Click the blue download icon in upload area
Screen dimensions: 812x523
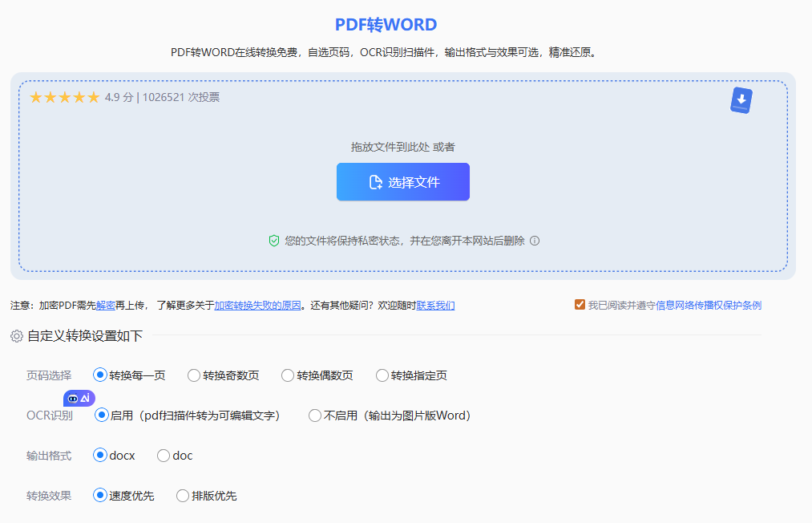coord(740,99)
